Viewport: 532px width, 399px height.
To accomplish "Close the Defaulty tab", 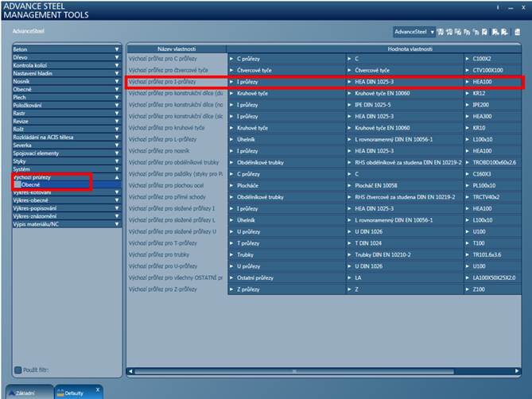I will (98, 389).
